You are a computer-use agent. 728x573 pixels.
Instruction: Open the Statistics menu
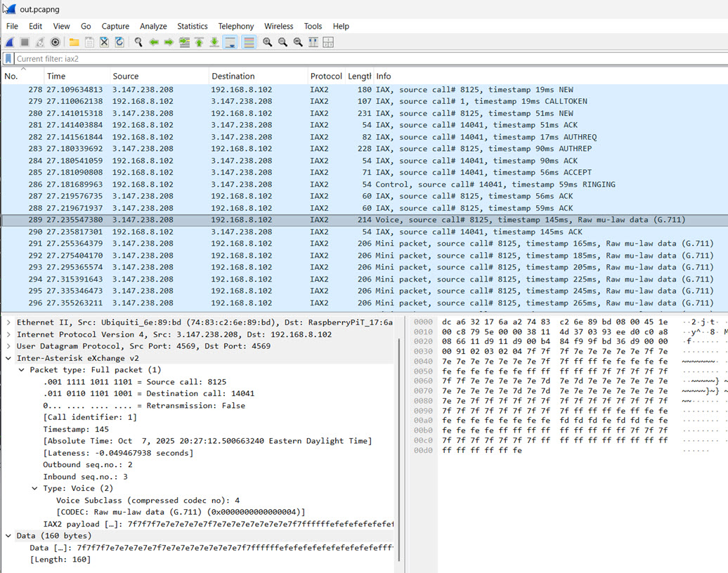[192, 26]
